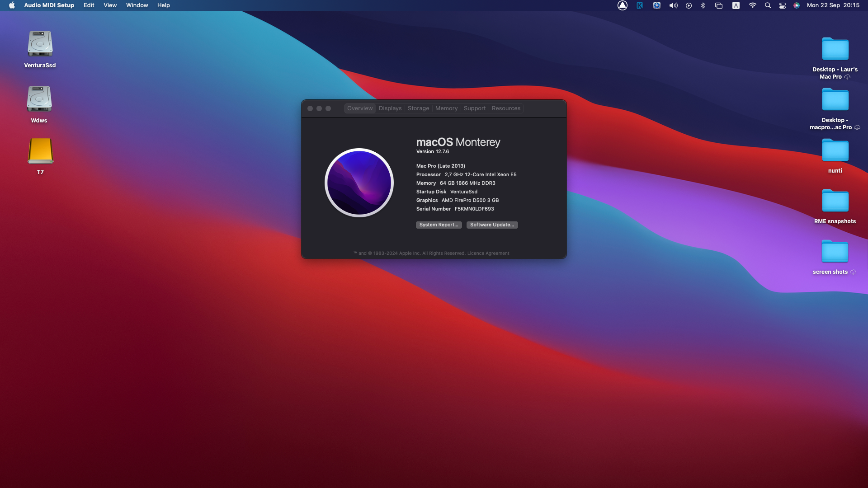
Task: Open the RME snapshots folder
Action: [x=835, y=202]
